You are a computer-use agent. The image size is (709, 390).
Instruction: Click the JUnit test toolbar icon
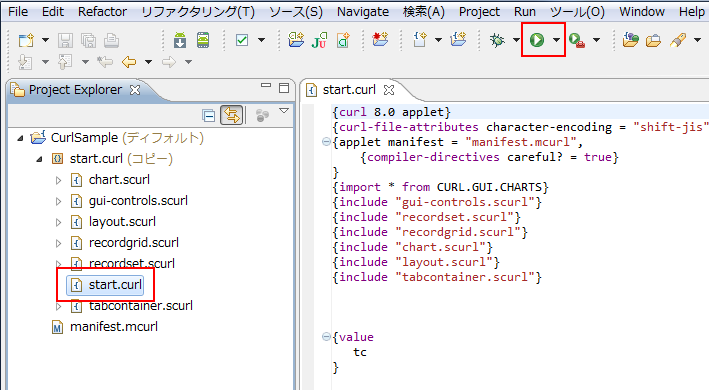(x=319, y=40)
